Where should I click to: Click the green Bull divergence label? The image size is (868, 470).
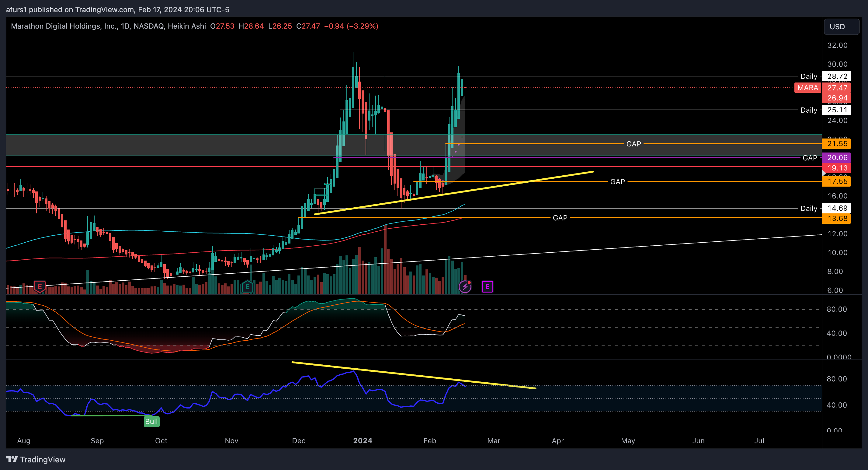tap(152, 422)
